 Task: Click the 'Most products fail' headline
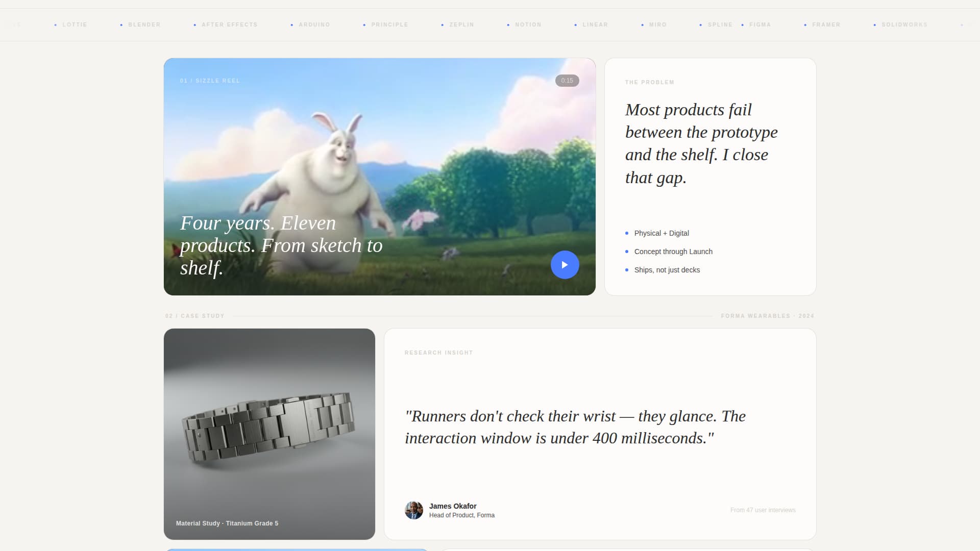[x=701, y=143]
